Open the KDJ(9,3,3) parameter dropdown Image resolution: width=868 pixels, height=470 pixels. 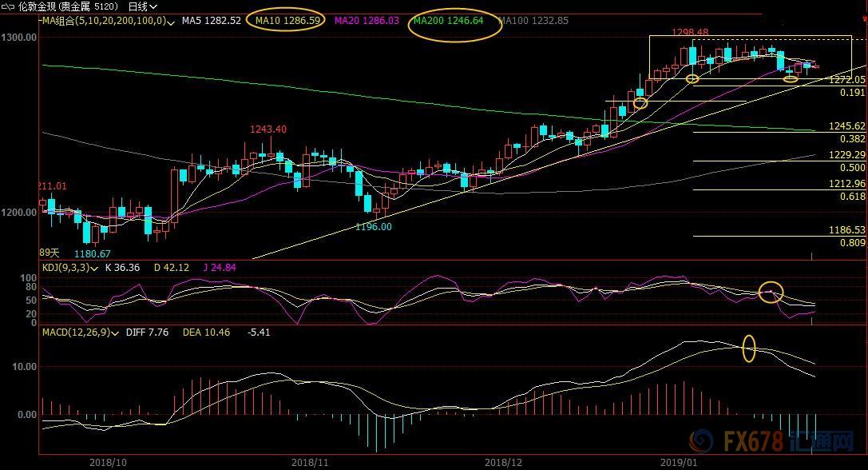click(x=95, y=269)
